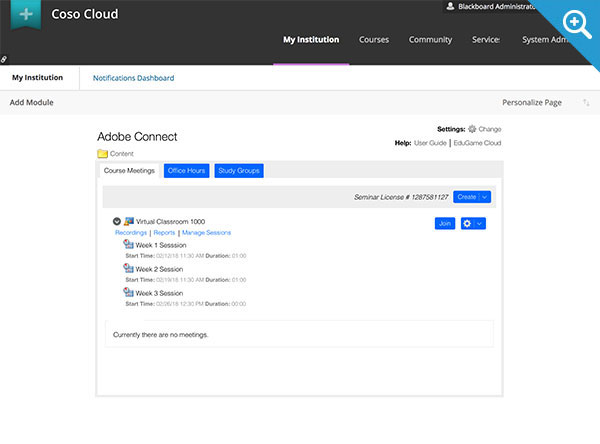The image size is (600, 444).
Task: Switch to the Study Groups tab
Action: click(239, 171)
